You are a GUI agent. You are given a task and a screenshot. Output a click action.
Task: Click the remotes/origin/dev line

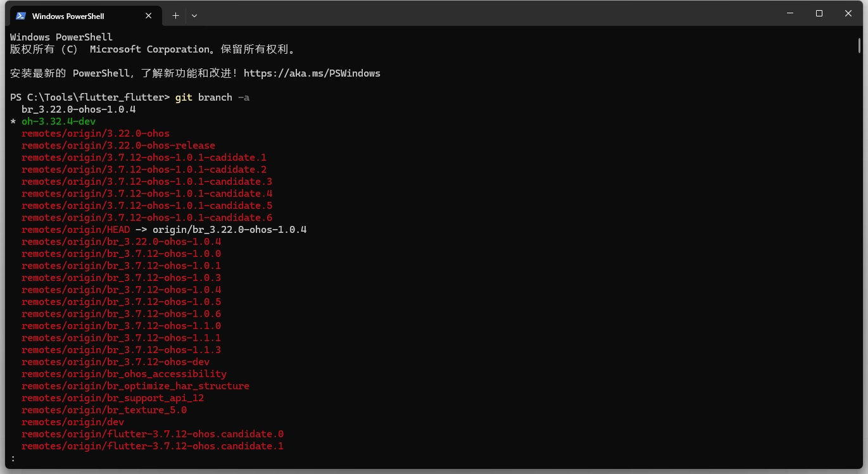(x=73, y=422)
